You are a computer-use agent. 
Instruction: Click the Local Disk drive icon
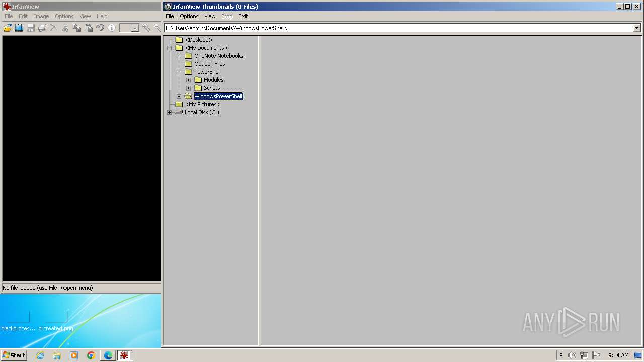pyautogui.click(x=179, y=112)
